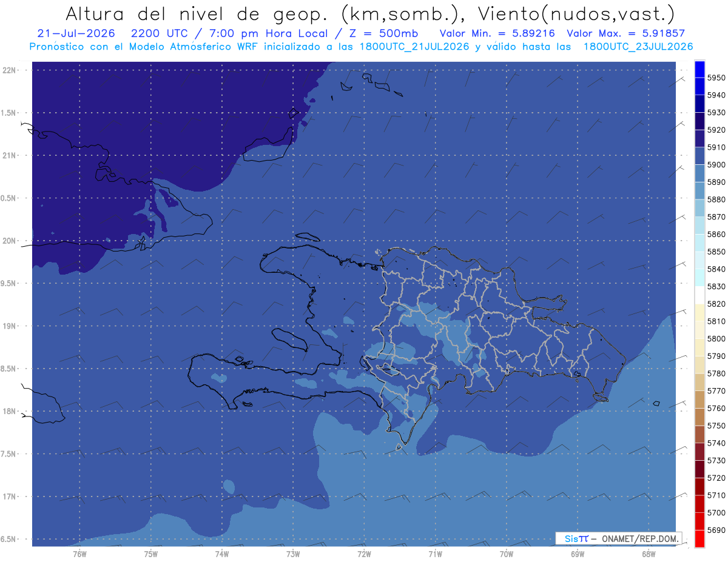Click the '5720' colorbar value

716,478
